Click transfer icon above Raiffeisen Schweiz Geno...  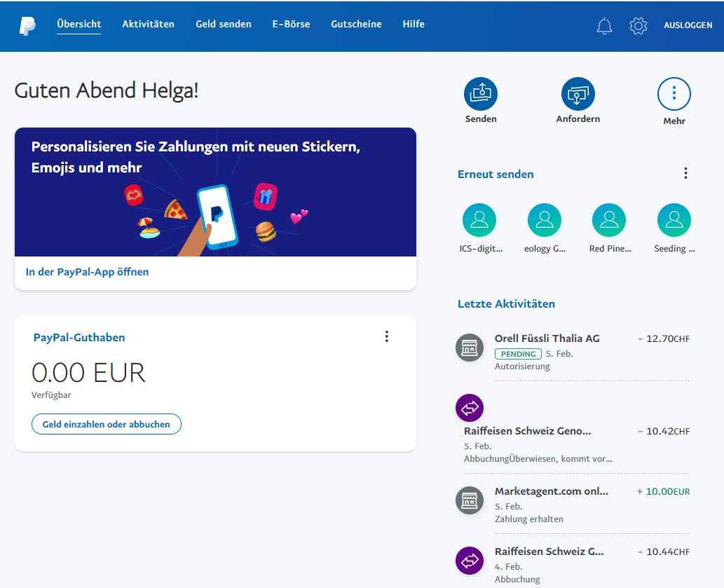click(x=470, y=408)
